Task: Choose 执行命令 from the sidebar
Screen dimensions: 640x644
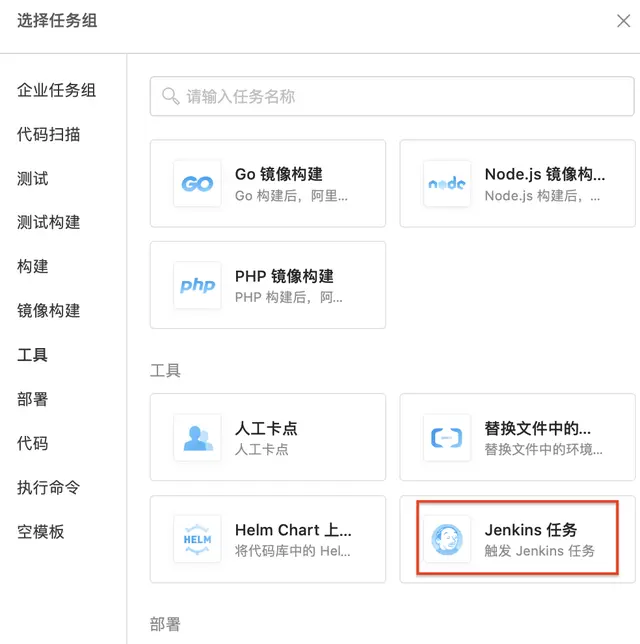Action: 48,488
